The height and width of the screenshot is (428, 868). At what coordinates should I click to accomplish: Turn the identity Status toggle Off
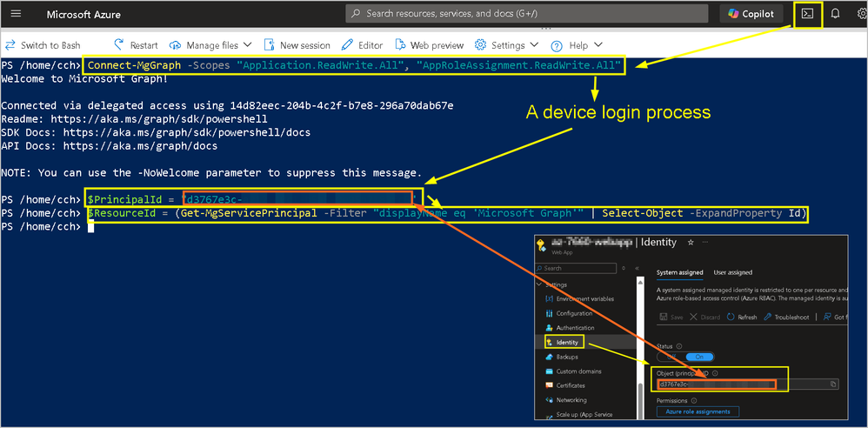[671, 358]
